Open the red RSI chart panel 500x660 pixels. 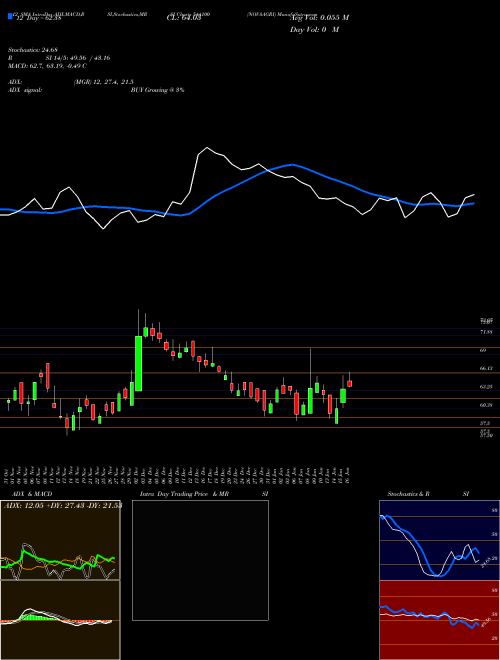click(x=439, y=620)
